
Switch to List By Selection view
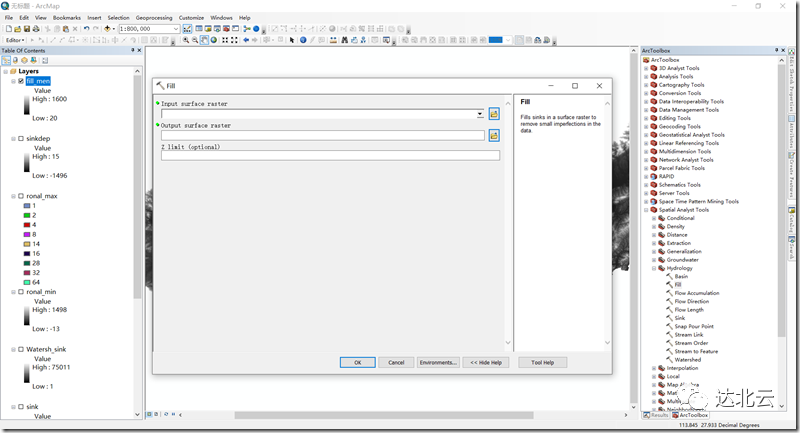click(x=33, y=60)
